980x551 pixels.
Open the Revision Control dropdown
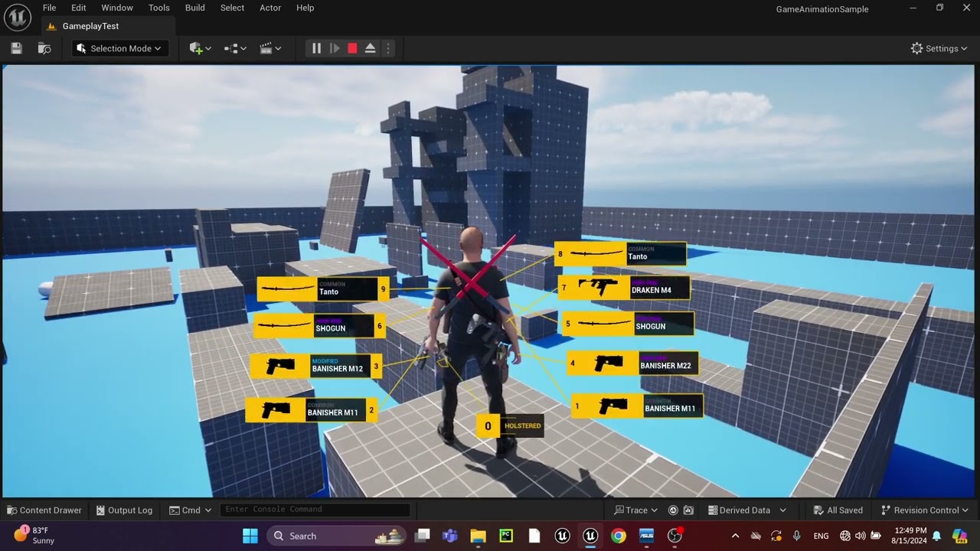(925, 510)
